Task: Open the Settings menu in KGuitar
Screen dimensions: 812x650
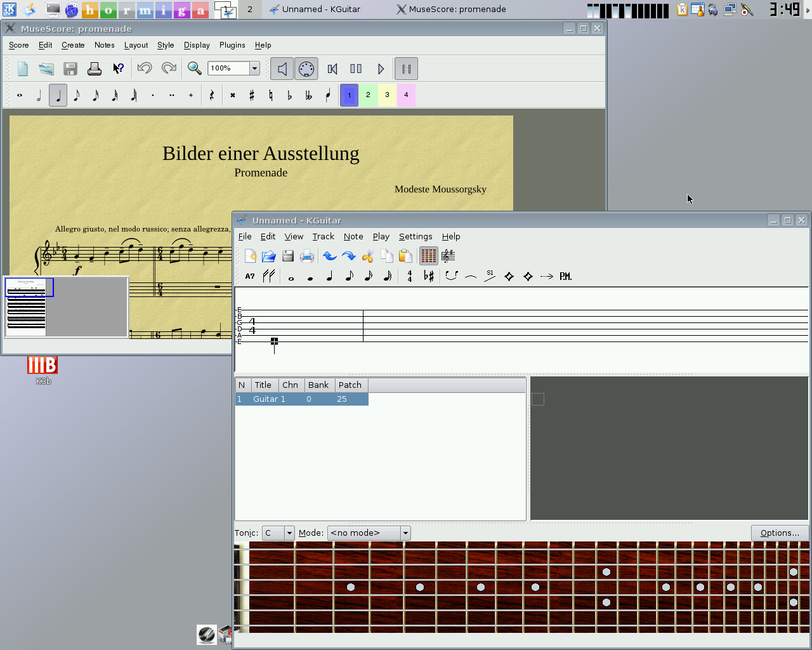Action: pyautogui.click(x=416, y=236)
